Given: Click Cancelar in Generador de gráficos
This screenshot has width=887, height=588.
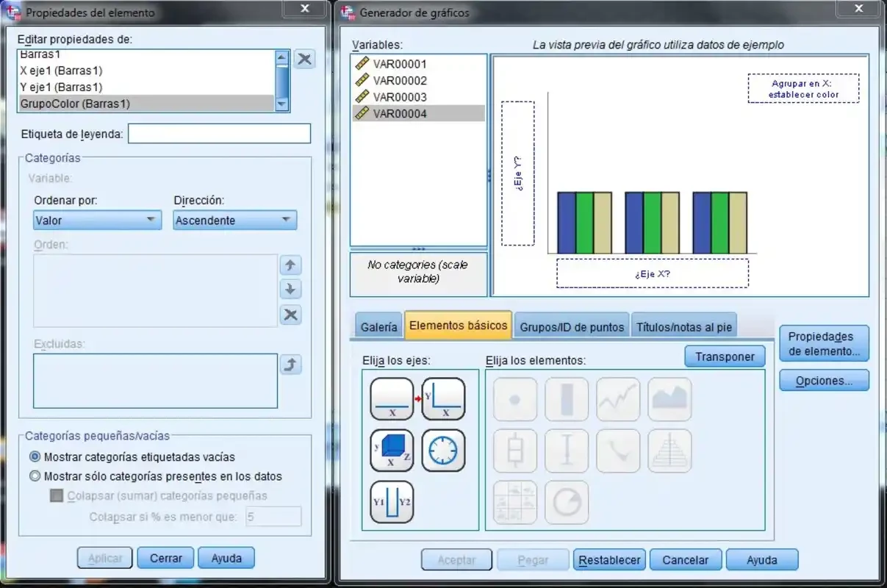Looking at the screenshot, I should click(686, 560).
